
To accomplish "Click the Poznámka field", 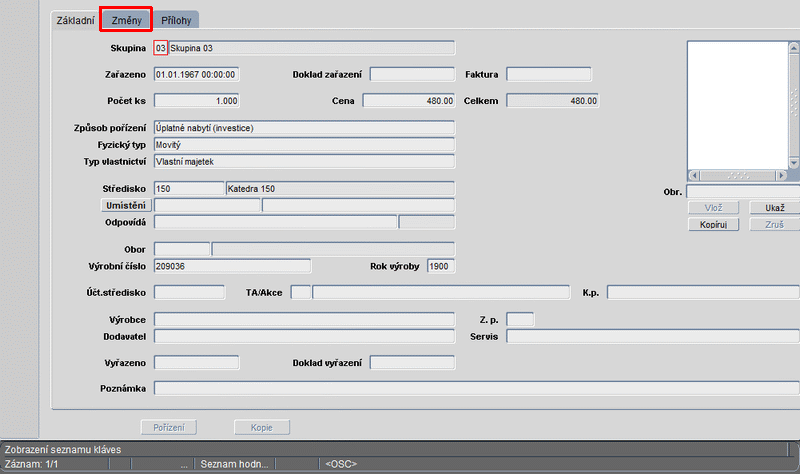I will point(477,389).
